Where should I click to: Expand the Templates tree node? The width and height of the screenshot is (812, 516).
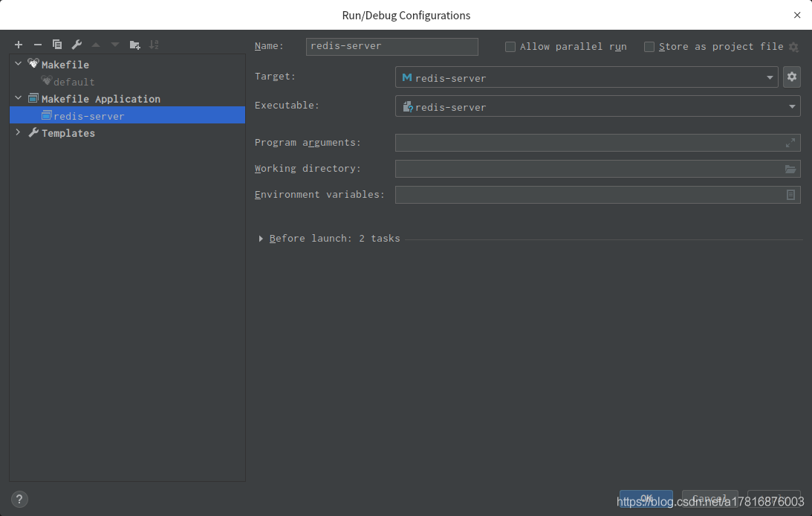pos(19,133)
